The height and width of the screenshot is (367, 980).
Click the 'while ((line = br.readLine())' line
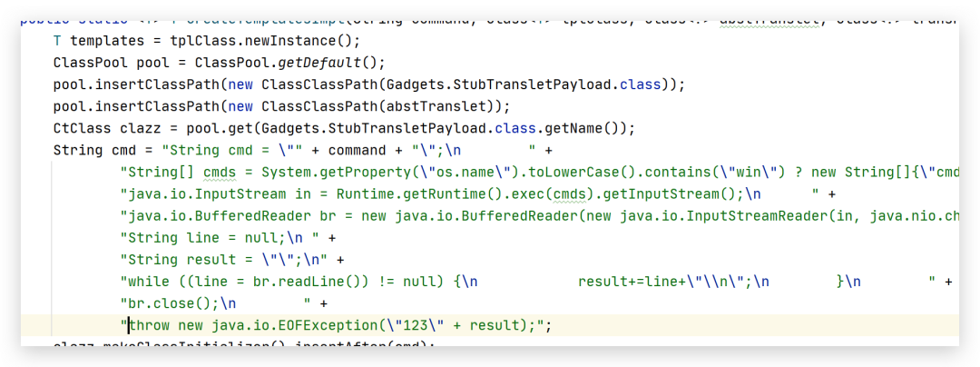click(535, 282)
